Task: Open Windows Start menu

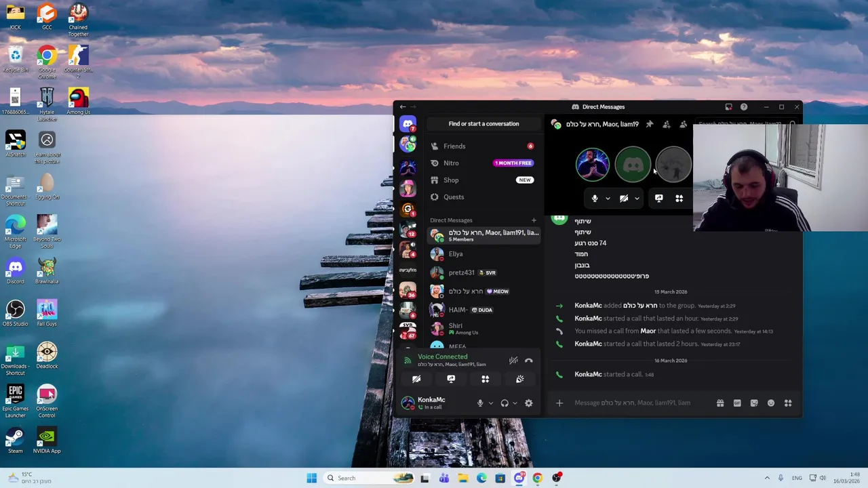Action: (311, 478)
